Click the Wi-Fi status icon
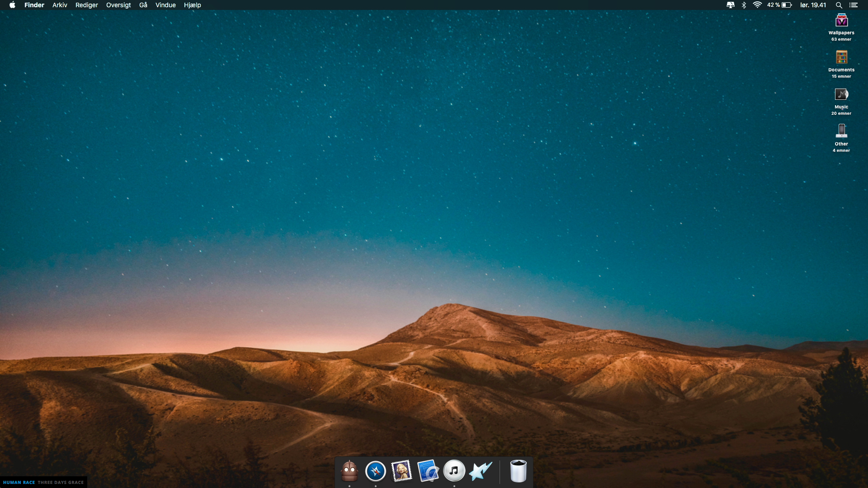868x488 pixels. click(x=757, y=5)
